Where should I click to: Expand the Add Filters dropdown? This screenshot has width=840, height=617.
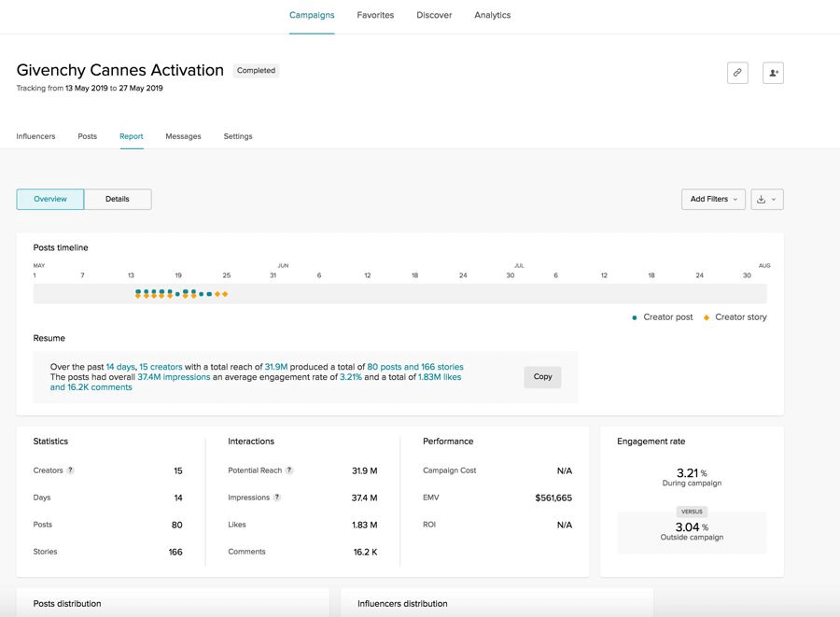pos(714,199)
